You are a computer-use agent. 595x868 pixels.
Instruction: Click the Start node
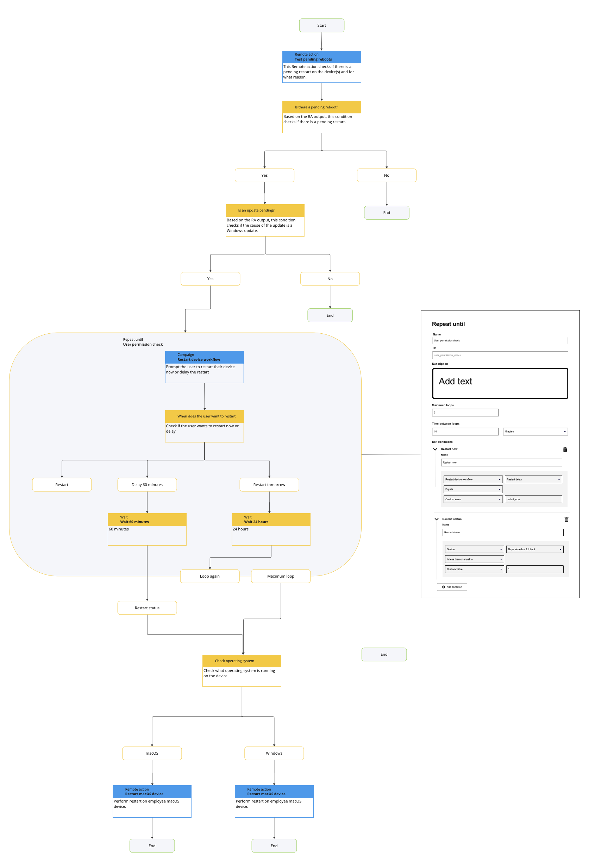(321, 25)
